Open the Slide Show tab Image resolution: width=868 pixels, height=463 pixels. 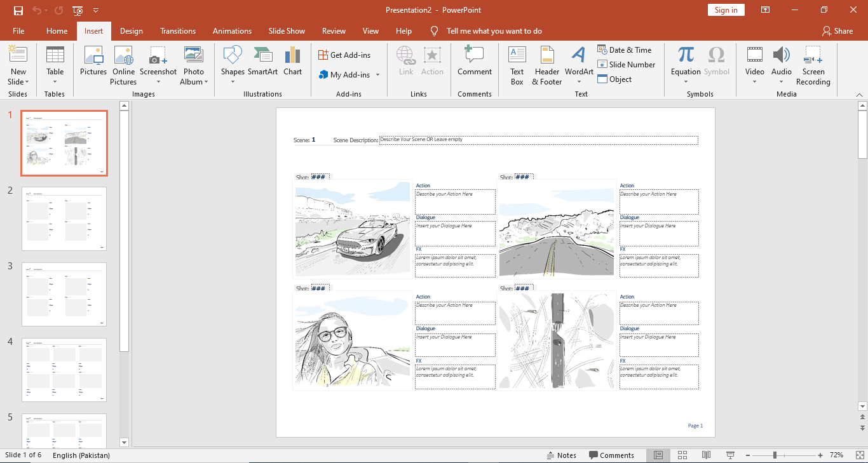287,31
